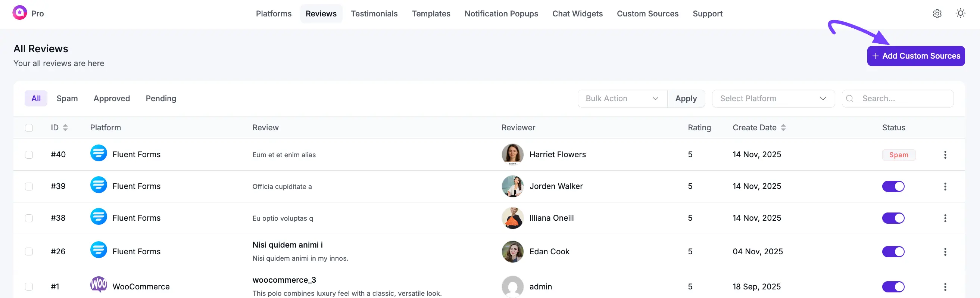Sort by Create Date arrows
Viewport: 980px width, 298px height.
783,128
